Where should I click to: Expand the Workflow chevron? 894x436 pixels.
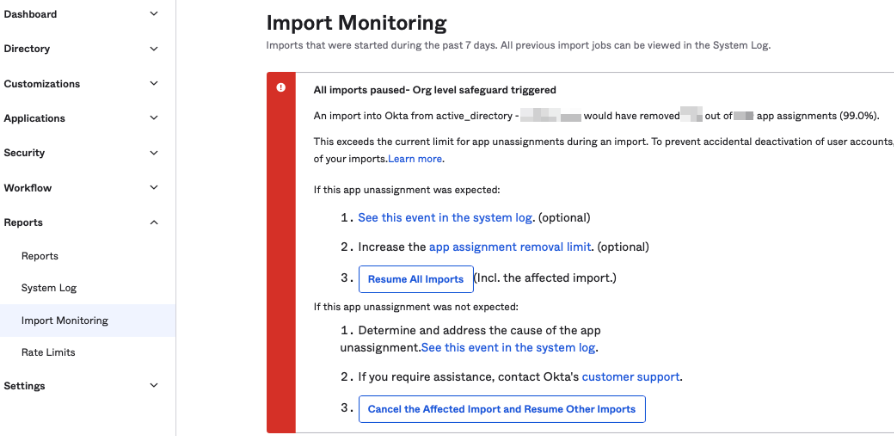point(153,188)
